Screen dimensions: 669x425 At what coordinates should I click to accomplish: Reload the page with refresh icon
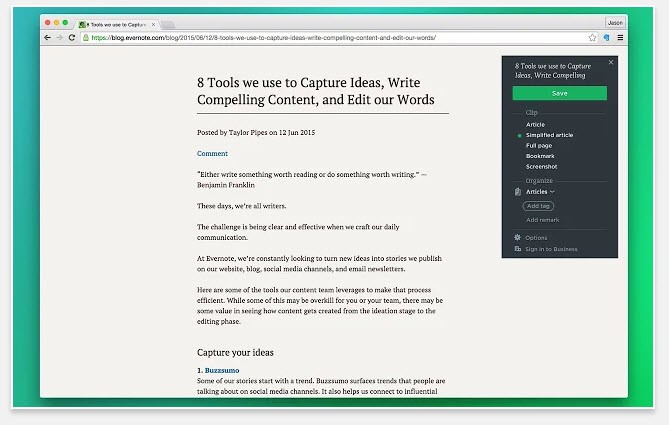pyautogui.click(x=72, y=38)
